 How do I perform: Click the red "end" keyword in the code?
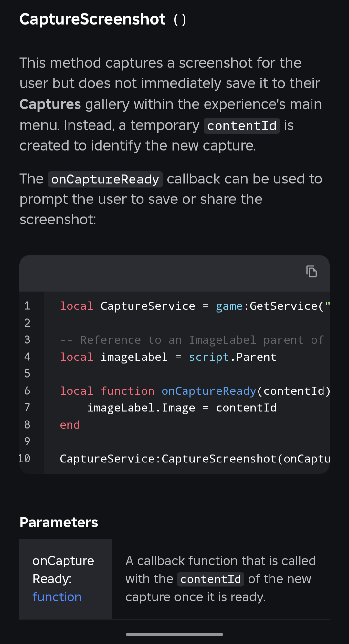click(x=70, y=425)
